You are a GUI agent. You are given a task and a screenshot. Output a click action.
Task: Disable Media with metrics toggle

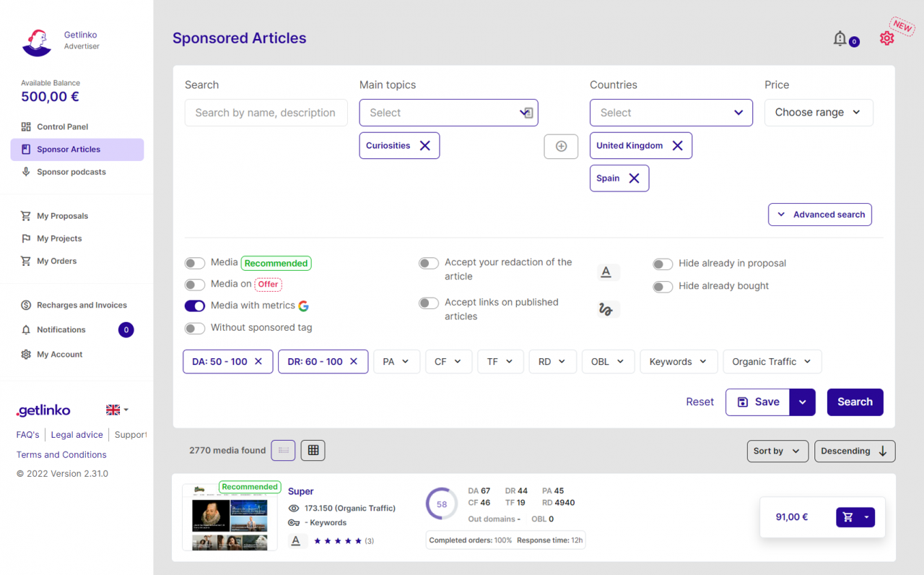(195, 306)
